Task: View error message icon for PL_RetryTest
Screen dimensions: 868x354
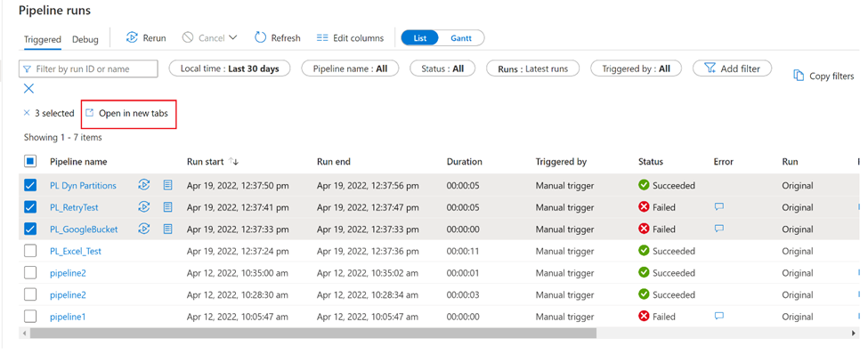Action: pos(719,207)
